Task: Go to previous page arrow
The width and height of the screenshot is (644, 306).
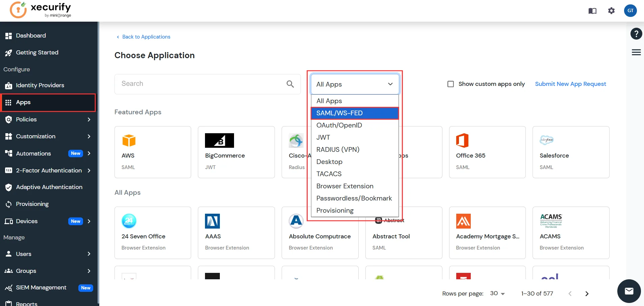Action: tap(570, 293)
